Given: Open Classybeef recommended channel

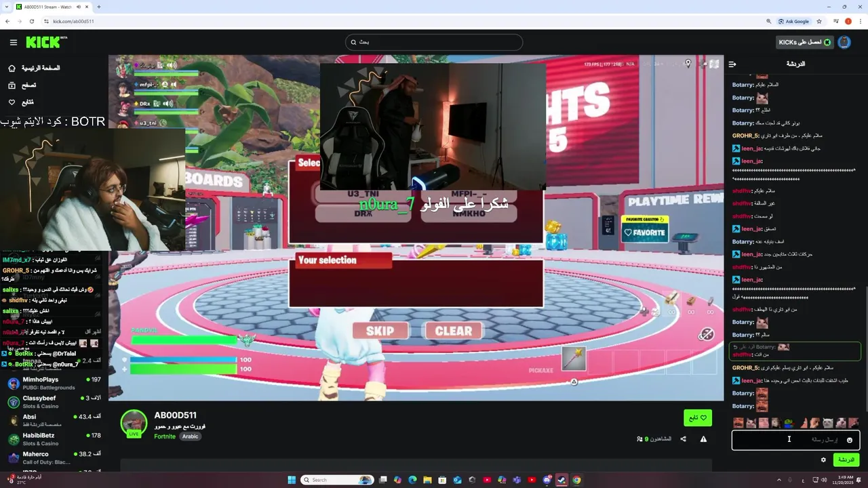Looking at the screenshot, I should [54, 402].
